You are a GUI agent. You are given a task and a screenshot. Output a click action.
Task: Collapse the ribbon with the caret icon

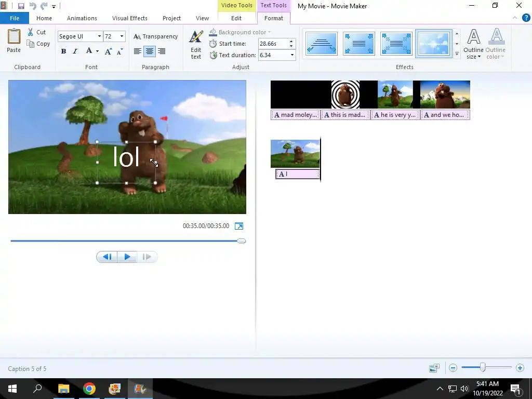coord(515,18)
